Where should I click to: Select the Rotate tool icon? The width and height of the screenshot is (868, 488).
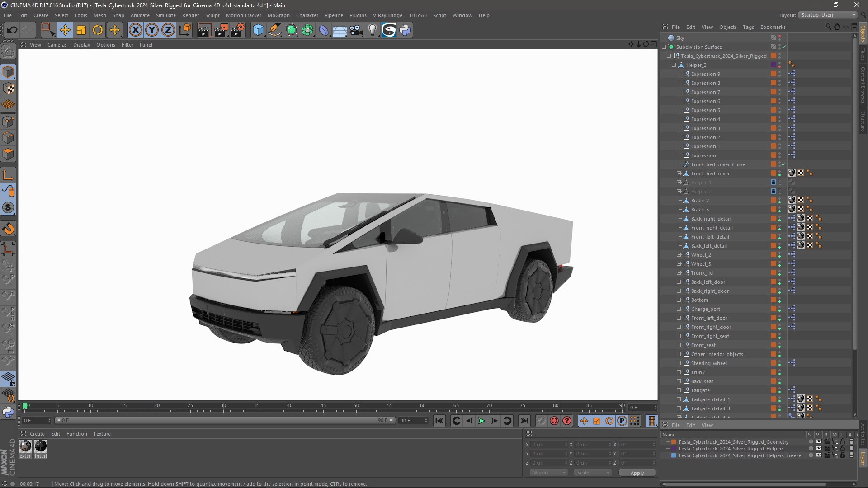click(x=98, y=30)
